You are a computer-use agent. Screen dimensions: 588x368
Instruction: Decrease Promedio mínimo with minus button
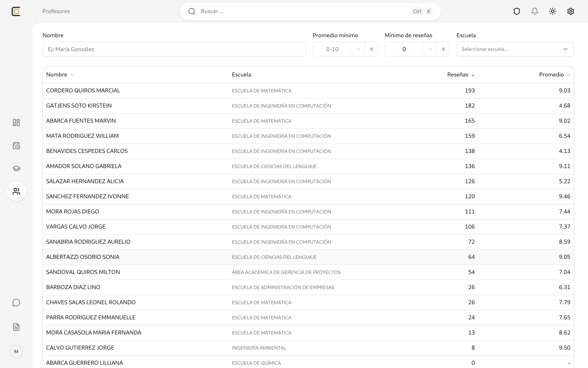358,49
